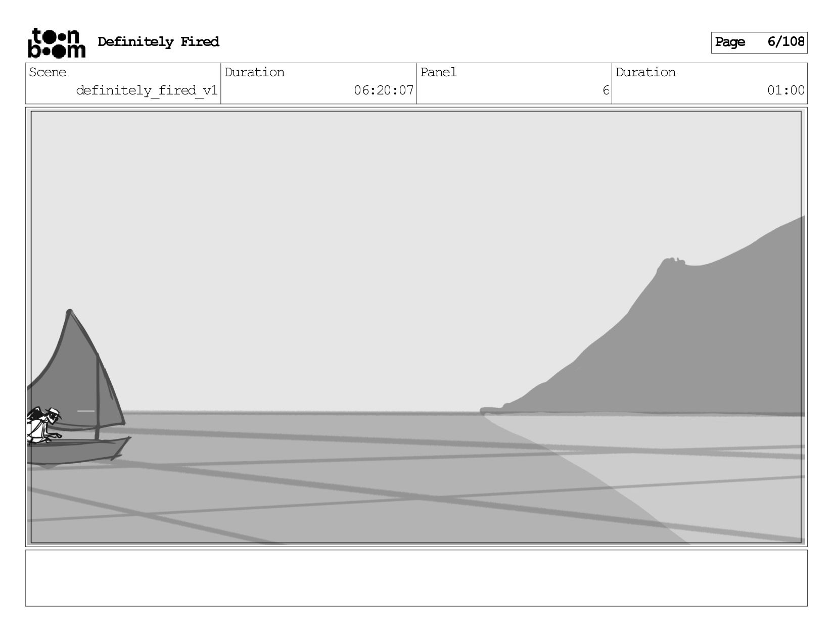Screen dimensions: 834x644
Task: Click the panel duration value '01:00'
Action: coord(786,90)
